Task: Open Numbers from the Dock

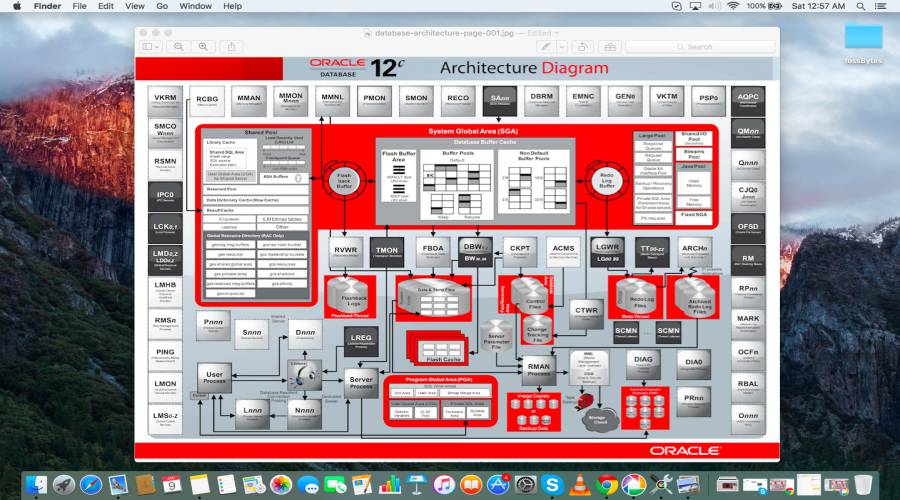Action: pos(389,485)
